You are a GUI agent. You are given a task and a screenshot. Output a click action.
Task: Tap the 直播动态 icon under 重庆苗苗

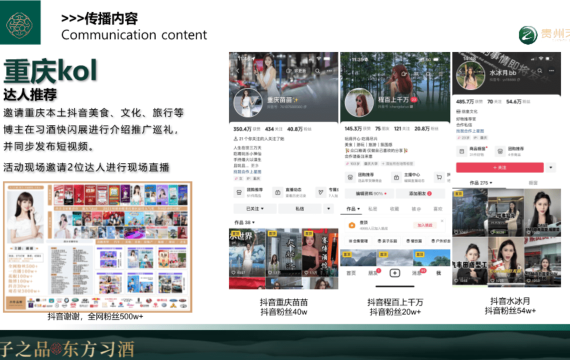(278, 192)
